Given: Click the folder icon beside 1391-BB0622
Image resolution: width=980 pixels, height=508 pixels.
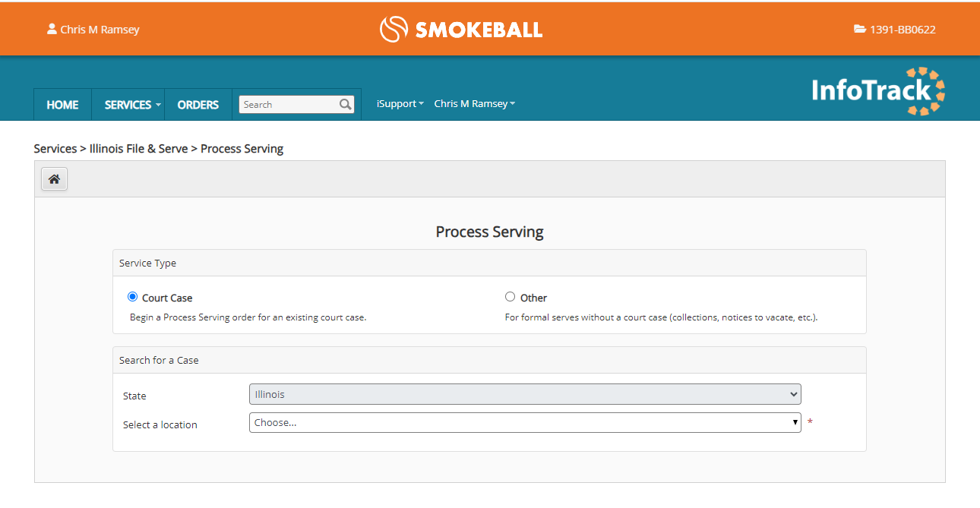Looking at the screenshot, I should click(x=860, y=30).
